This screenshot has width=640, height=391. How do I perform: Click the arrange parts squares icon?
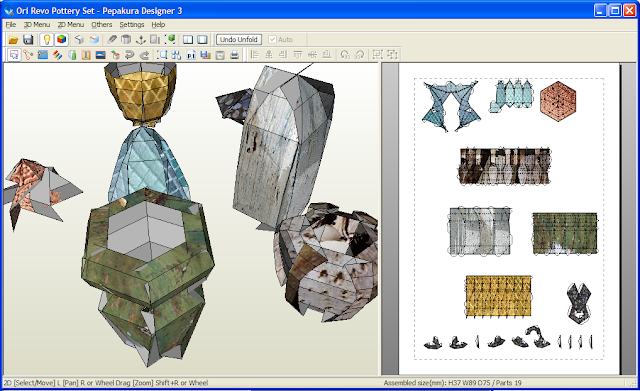176,55
